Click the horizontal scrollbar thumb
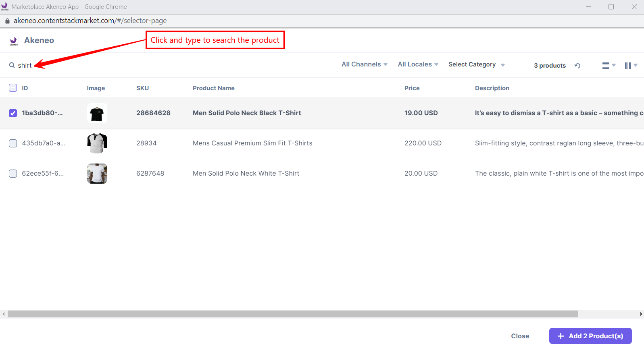Screen dimensions: 644x352 tap(293, 314)
